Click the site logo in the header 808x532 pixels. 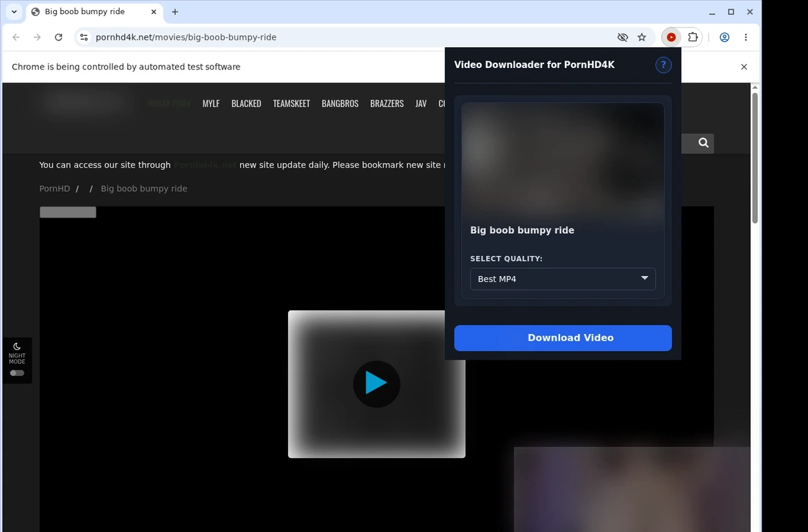(x=84, y=104)
